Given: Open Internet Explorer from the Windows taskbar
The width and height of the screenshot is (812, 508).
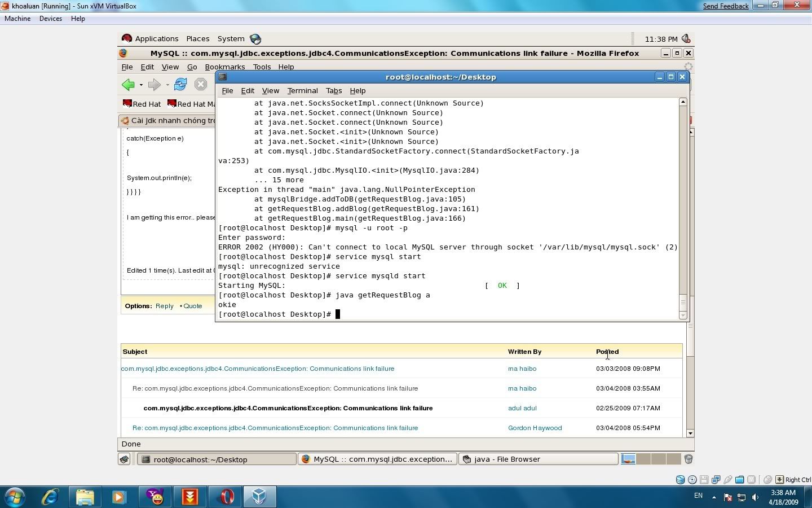Looking at the screenshot, I should point(50,497).
